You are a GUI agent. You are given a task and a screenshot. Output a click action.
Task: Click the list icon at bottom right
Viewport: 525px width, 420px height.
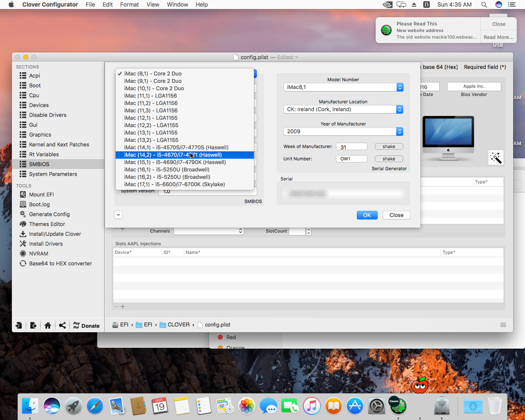click(x=503, y=325)
